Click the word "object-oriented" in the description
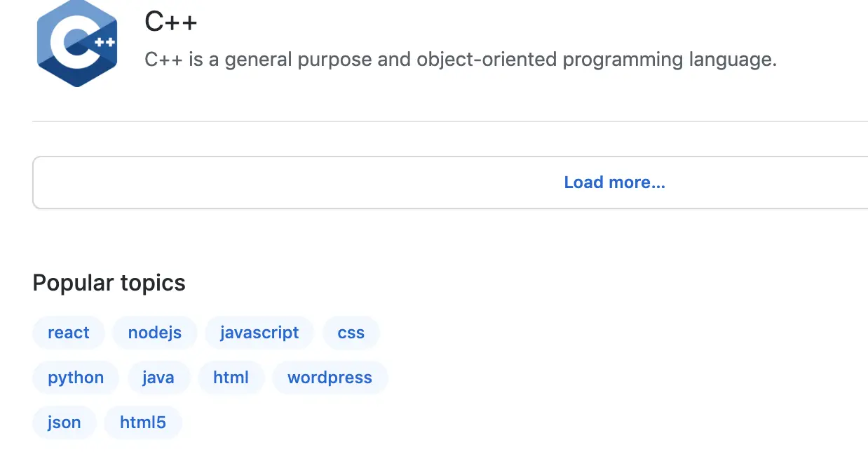 [x=487, y=59]
